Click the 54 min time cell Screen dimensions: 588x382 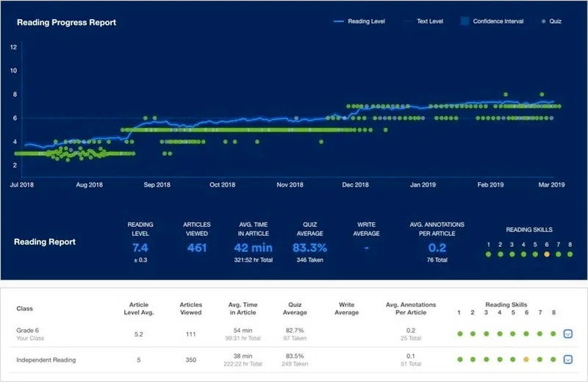(243, 331)
